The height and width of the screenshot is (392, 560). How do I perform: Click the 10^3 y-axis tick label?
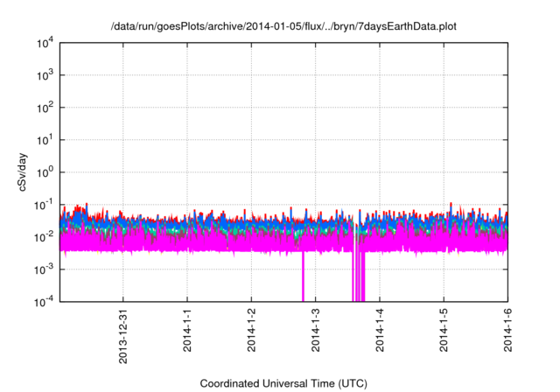tap(45, 75)
